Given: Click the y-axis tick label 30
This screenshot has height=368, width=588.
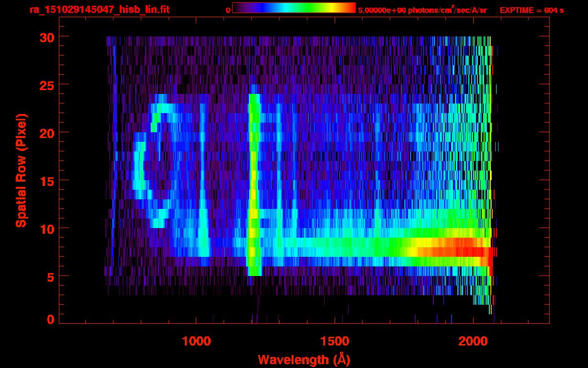Looking at the screenshot, I should click(x=47, y=36).
